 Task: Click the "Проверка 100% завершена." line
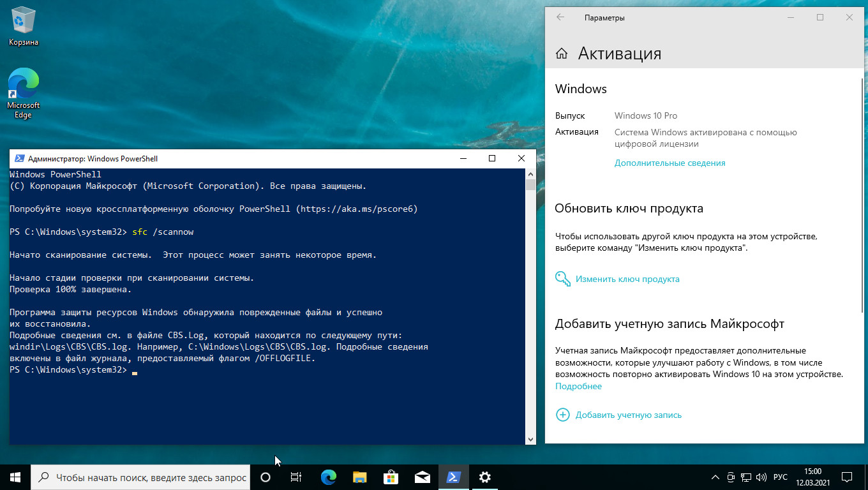click(70, 289)
